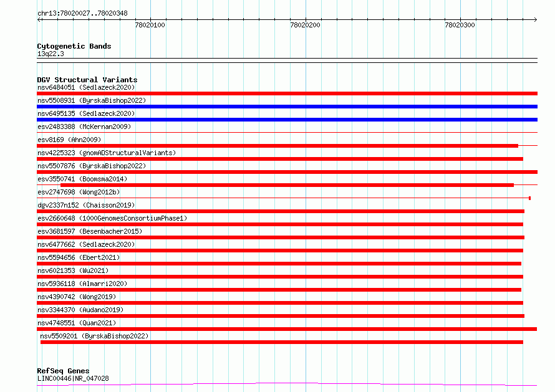
Task: Select variant esv8169 (Ahn2009) label
Action: (69, 140)
